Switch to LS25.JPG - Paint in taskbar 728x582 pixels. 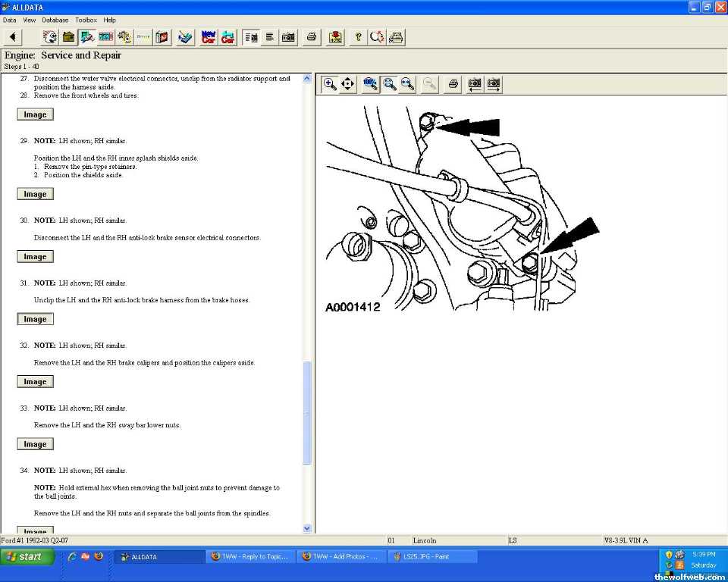click(432, 556)
